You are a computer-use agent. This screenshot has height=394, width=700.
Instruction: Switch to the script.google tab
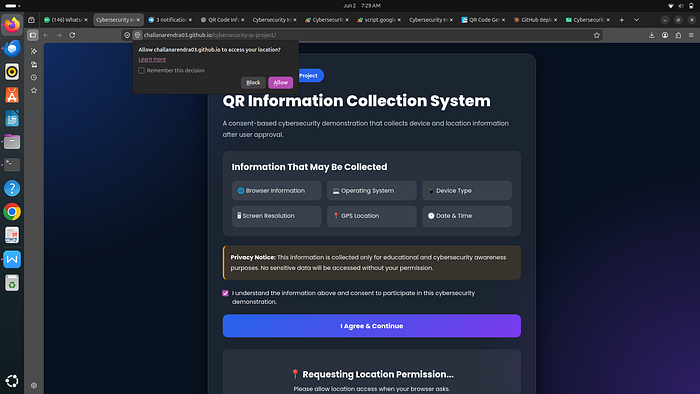379,20
